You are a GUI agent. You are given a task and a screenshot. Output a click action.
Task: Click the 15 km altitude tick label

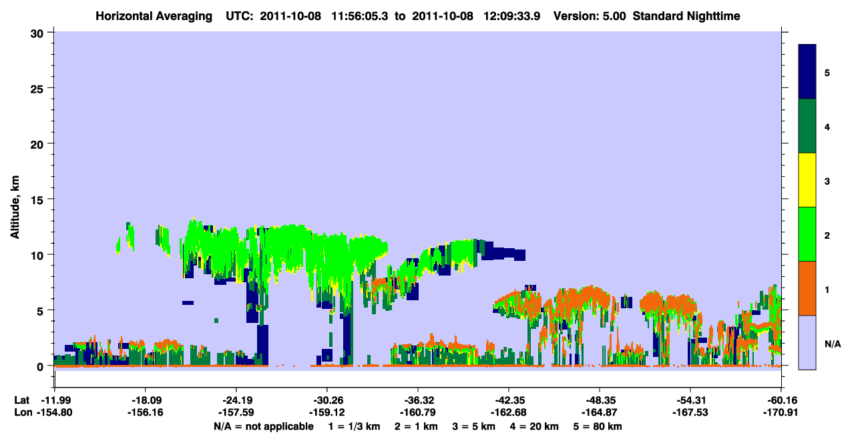39,199
